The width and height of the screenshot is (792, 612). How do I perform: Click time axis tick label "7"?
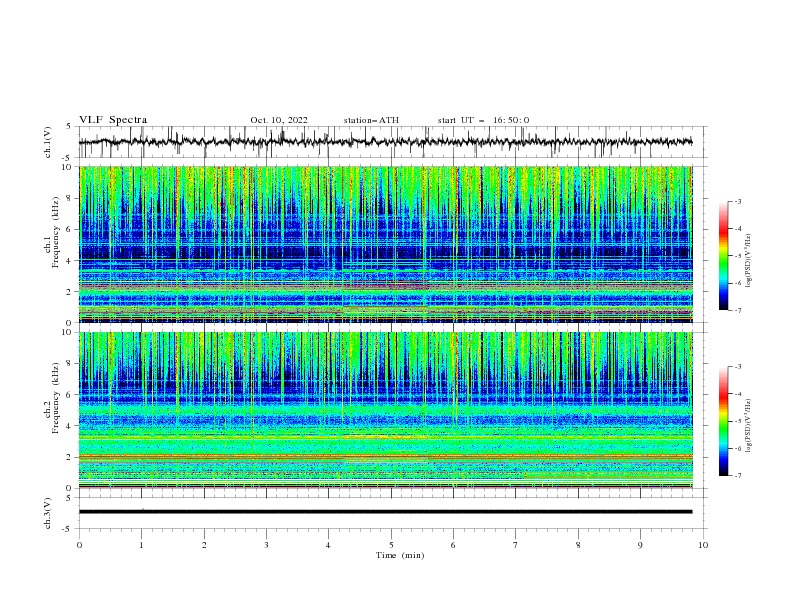[x=516, y=545]
